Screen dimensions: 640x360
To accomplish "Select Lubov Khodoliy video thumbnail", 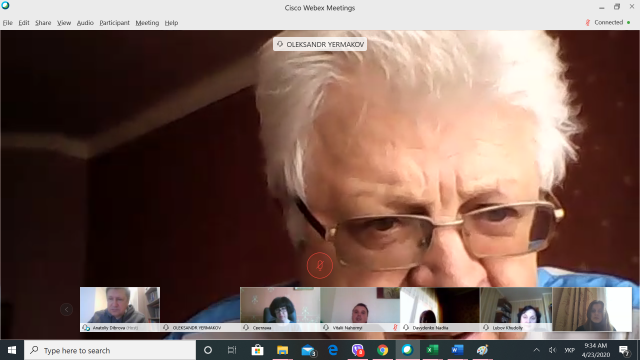I will pos(516,309).
